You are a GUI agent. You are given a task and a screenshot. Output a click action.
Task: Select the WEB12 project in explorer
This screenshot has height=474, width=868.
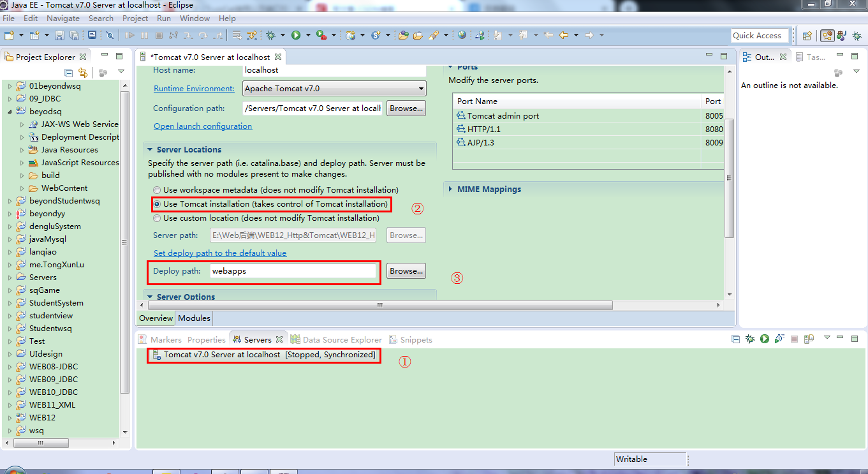[42, 418]
